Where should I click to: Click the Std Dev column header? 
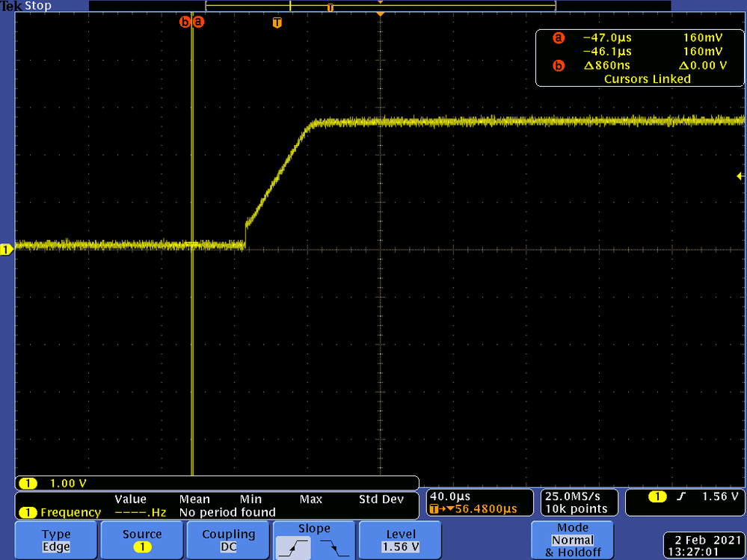[x=381, y=499]
